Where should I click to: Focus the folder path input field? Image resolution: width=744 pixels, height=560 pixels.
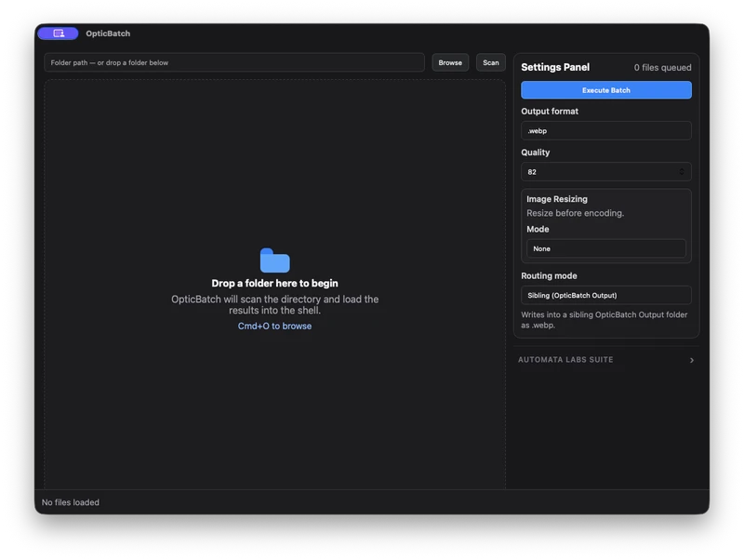tap(234, 62)
